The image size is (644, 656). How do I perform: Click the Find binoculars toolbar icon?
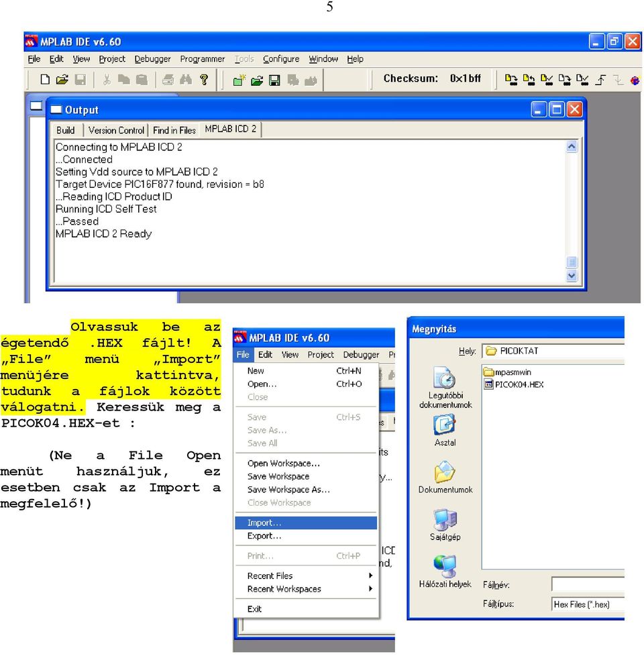pos(186,79)
